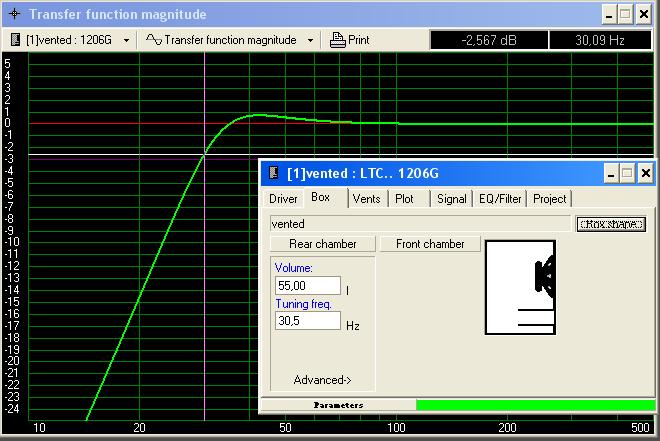This screenshot has width=660, height=441.
Task: Click the speaker icon in the vented dialog title
Action: click(273, 173)
